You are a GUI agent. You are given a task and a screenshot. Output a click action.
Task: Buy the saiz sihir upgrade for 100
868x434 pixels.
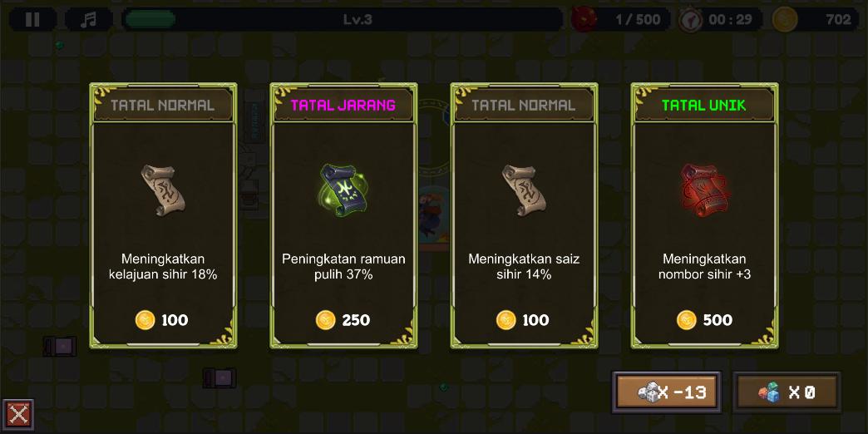click(523, 320)
